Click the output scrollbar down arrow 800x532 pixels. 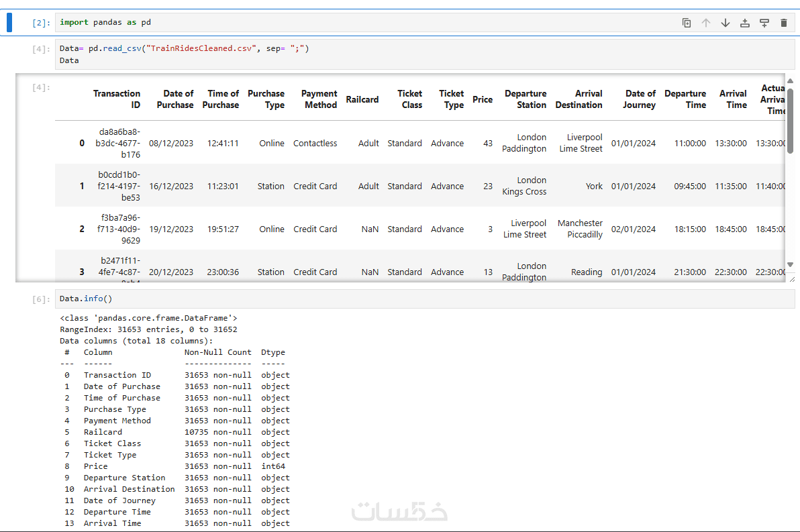(x=790, y=264)
